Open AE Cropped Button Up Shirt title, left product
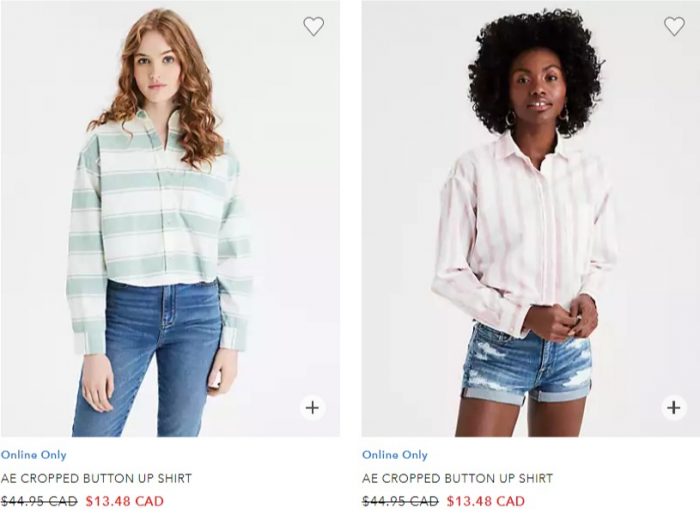 [96, 478]
